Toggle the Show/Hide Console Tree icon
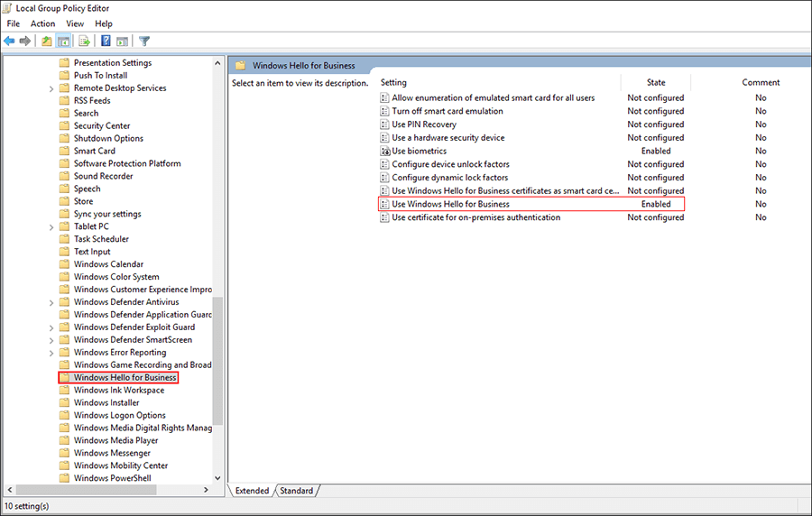This screenshot has width=812, height=516. point(63,41)
